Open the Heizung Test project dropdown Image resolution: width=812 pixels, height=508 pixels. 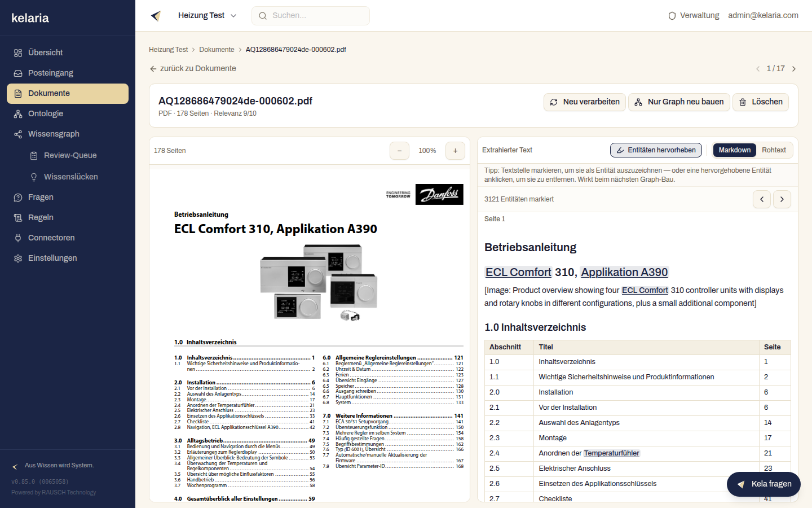pyautogui.click(x=207, y=16)
